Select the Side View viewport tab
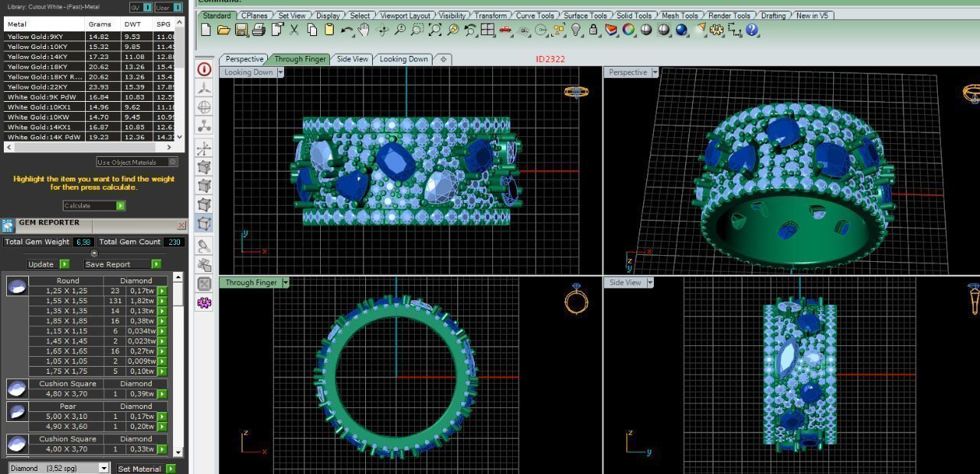Image resolution: width=980 pixels, height=474 pixels. 352,59
